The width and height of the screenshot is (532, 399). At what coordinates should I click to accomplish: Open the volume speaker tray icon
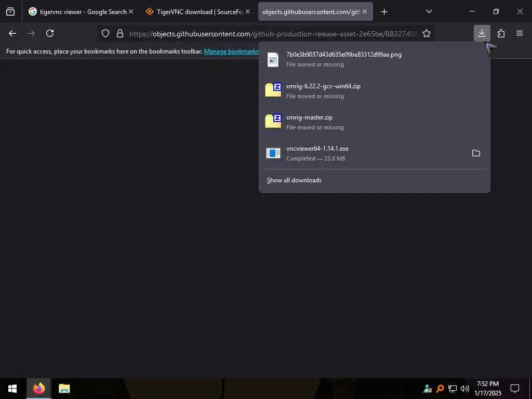(x=465, y=389)
